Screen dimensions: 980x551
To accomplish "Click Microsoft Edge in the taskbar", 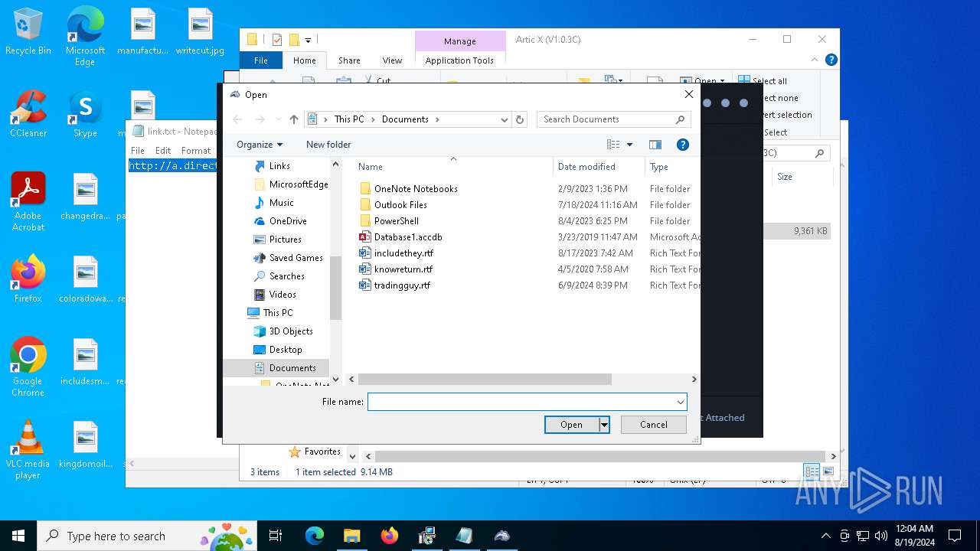I will point(314,536).
